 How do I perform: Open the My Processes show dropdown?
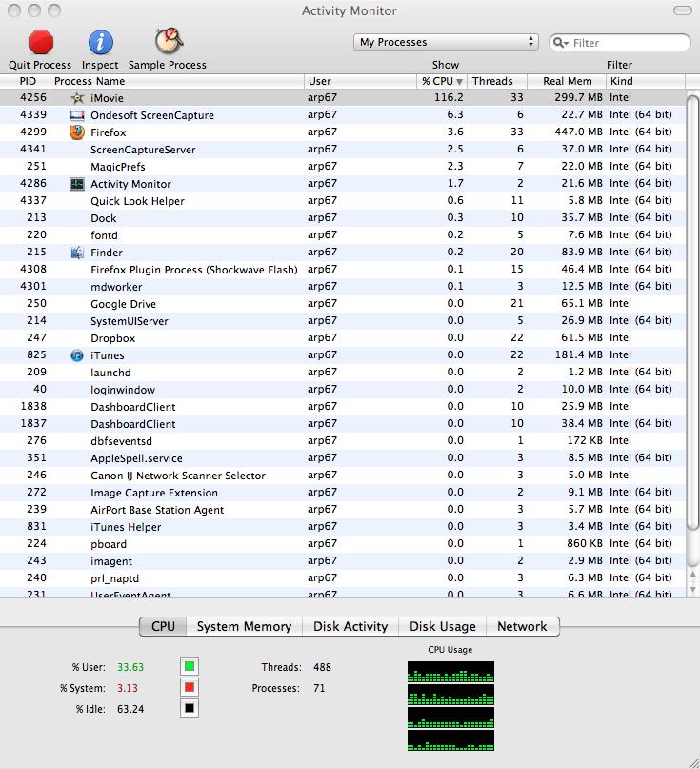(x=446, y=42)
